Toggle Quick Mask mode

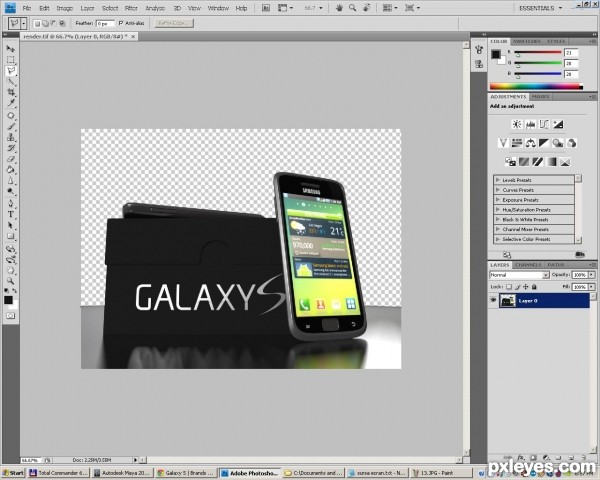pyautogui.click(x=10, y=316)
